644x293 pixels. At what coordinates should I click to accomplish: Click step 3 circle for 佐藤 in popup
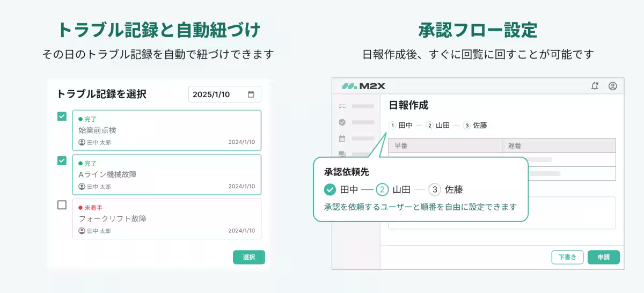(x=435, y=189)
